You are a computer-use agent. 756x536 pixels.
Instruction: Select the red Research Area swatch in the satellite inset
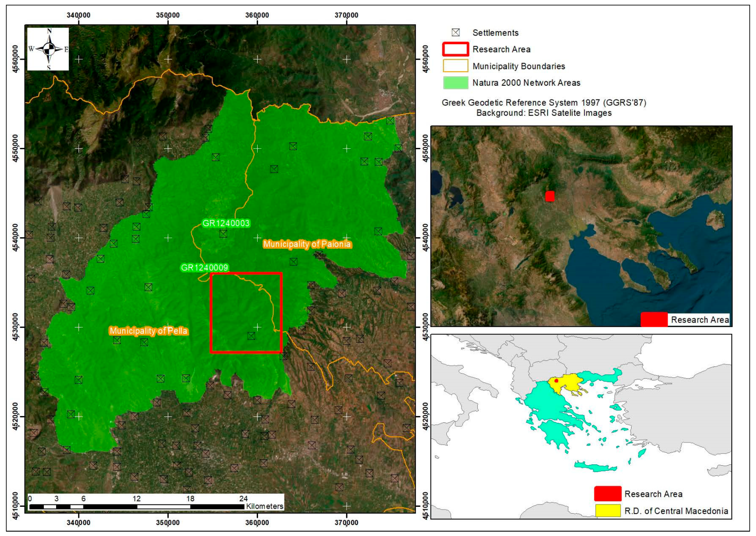[654, 319]
